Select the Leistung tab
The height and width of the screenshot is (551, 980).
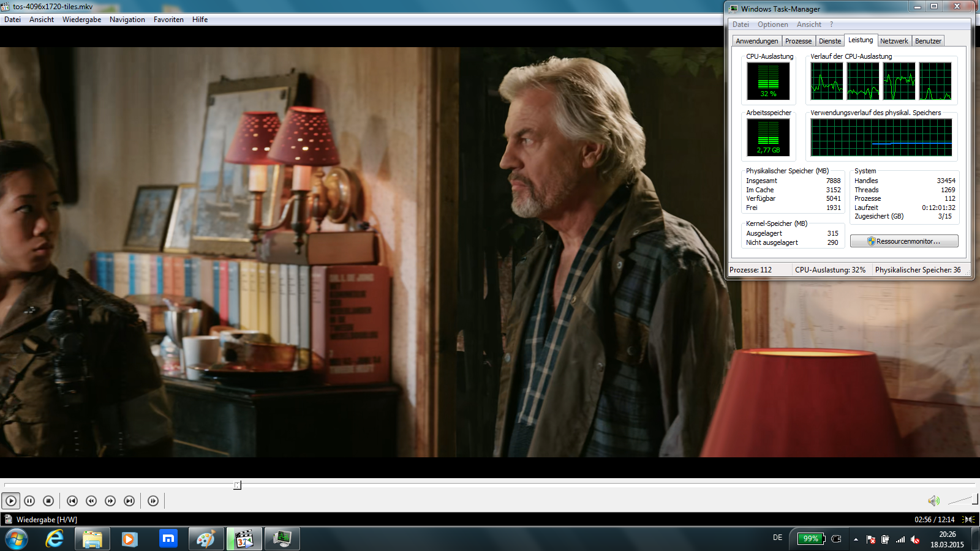pyautogui.click(x=861, y=40)
